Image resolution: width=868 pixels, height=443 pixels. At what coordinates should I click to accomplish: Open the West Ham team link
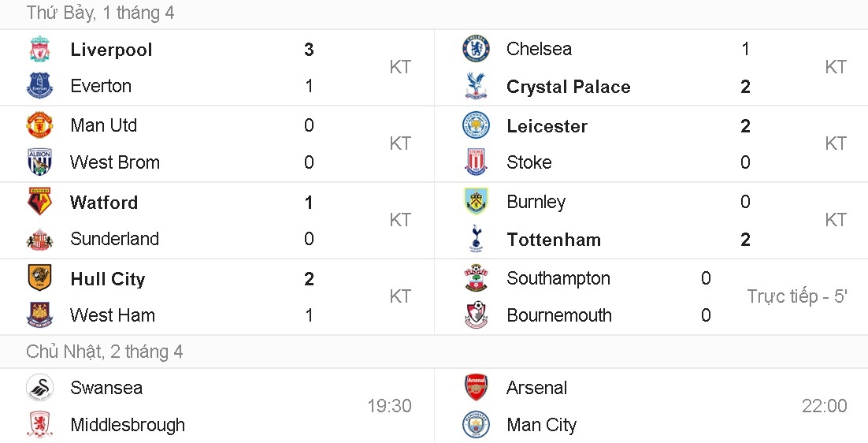click(x=113, y=315)
